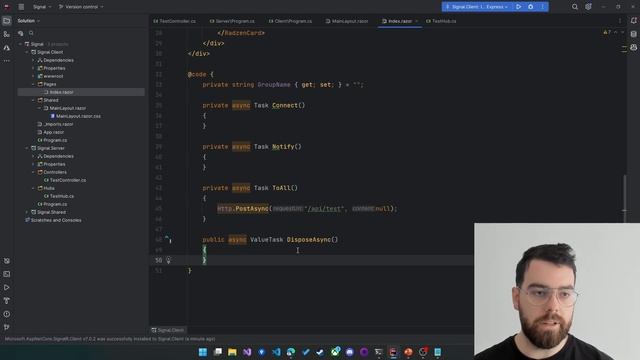Open the Terminal tool window icon
The height and width of the screenshot is (360, 640).
[7, 274]
